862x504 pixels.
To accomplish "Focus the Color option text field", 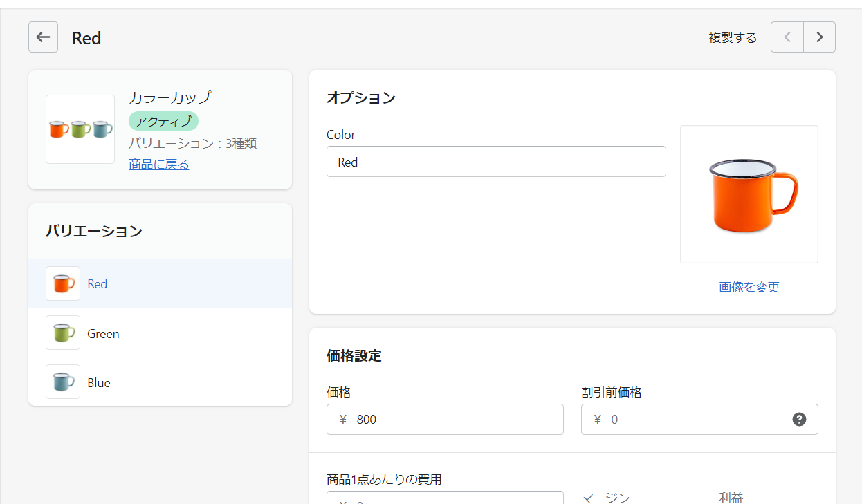I will point(496,162).
